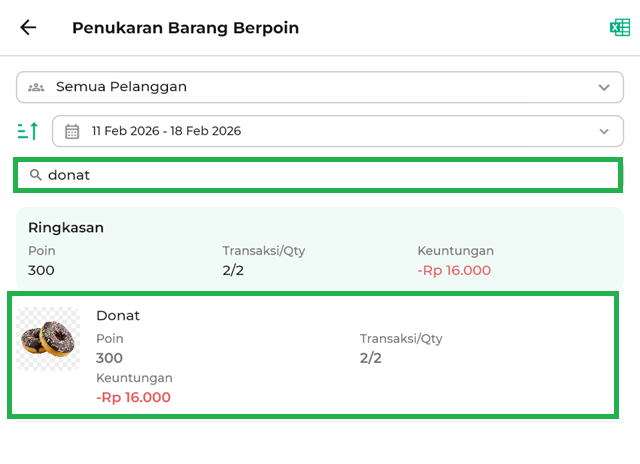Click the customers group icon

[36, 87]
